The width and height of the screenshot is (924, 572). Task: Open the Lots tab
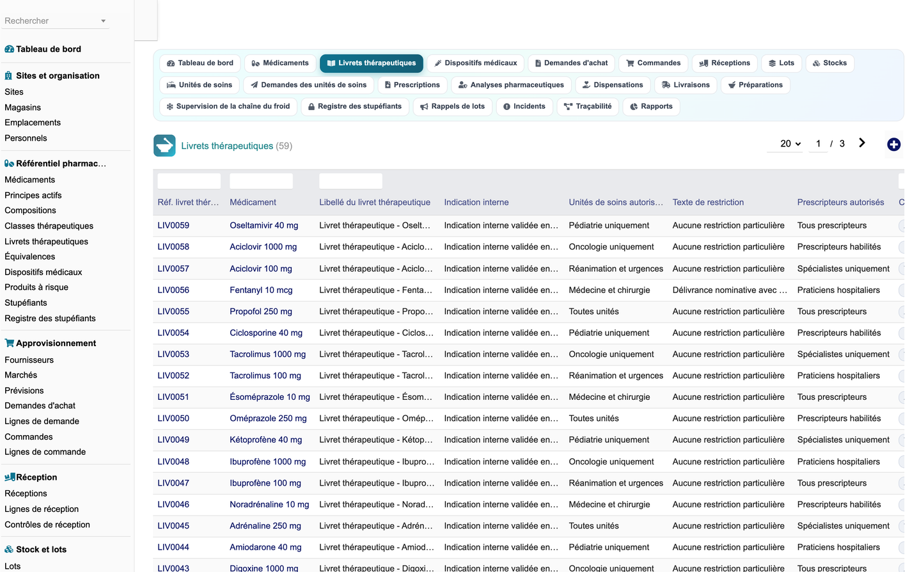(x=781, y=63)
